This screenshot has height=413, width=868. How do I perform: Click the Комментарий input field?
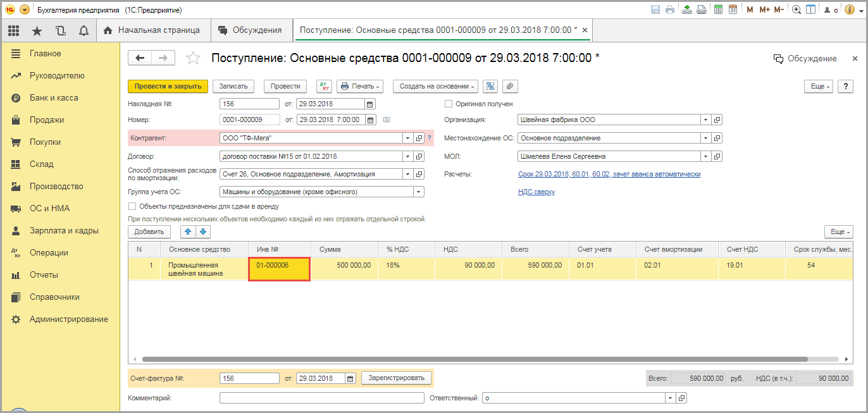click(x=321, y=398)
